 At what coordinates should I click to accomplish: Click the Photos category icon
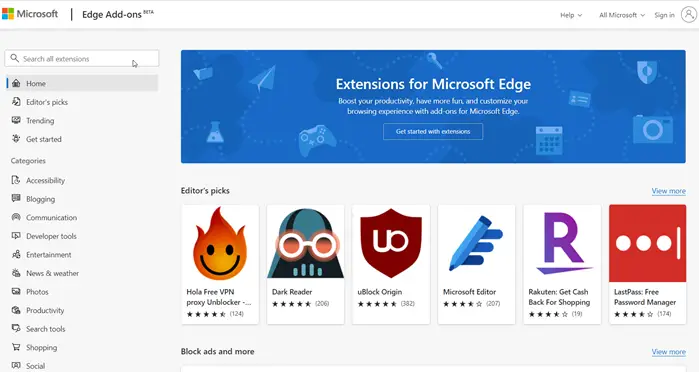(x=16, y=292)
